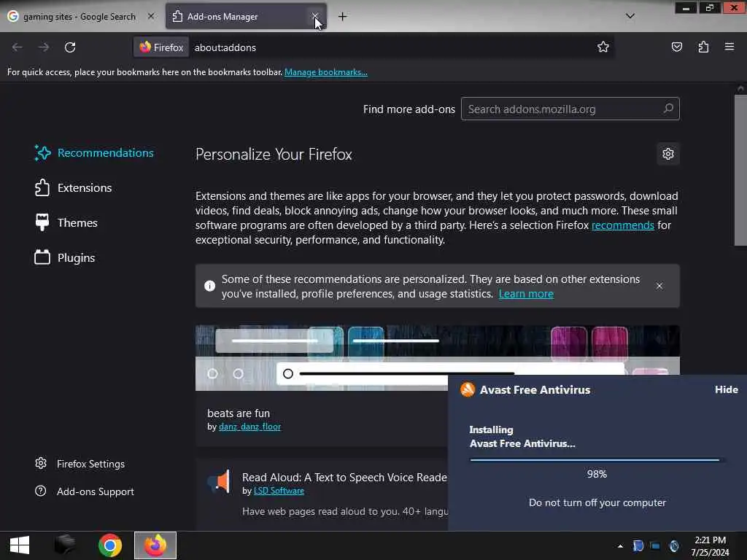Dismiss the personalized recommendations notice
747x560 pixels.
[x=659, y=286]
